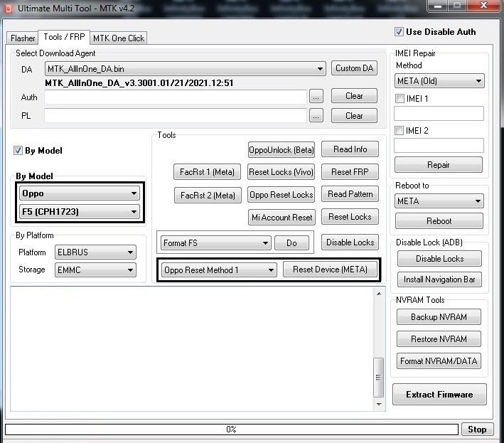Click the Read Pattern button
Image resolution: width=504 pixels, height=443 pixels.
coord(350,194)
